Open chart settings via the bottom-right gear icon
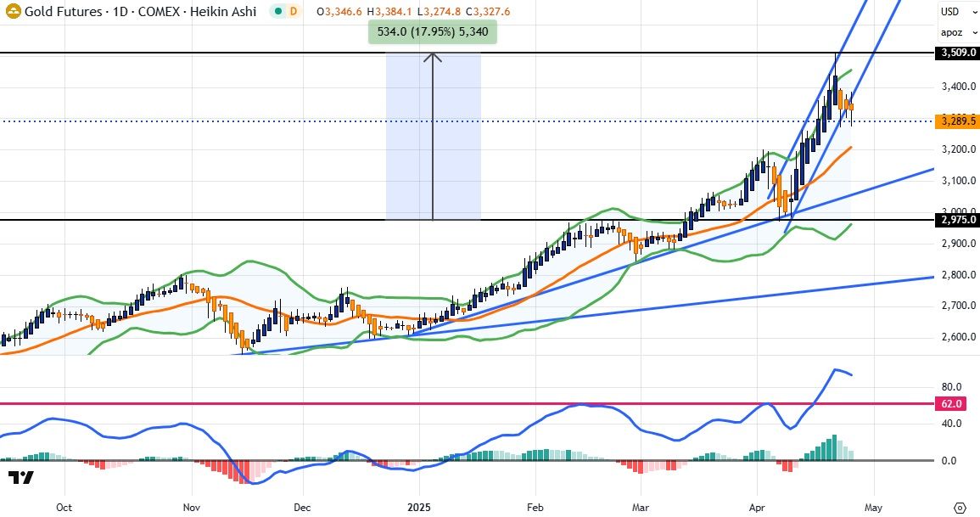Screen dimensions: 980x517 click(960, 507)
